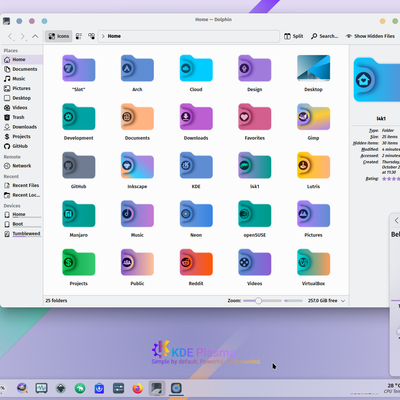Open the Music folder icon in grid
Image resolution: width=400 pixels, height=400 pixels.
(x=137, y=214)
